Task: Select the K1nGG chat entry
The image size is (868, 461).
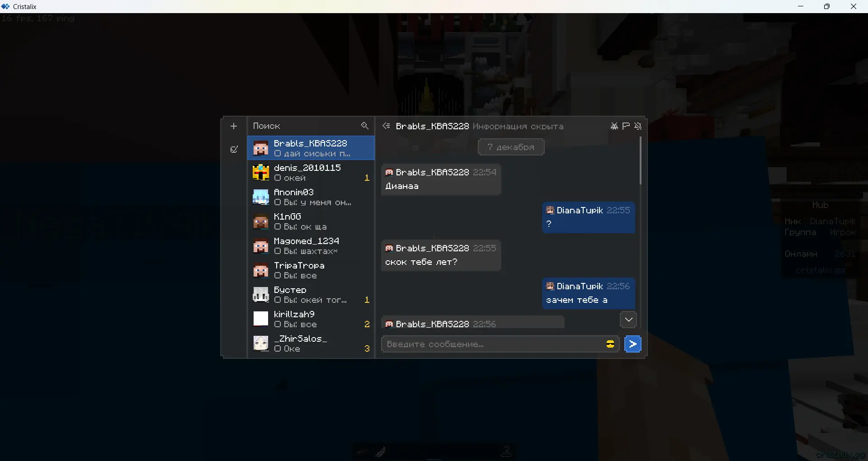Action: [x=311, y=221]
